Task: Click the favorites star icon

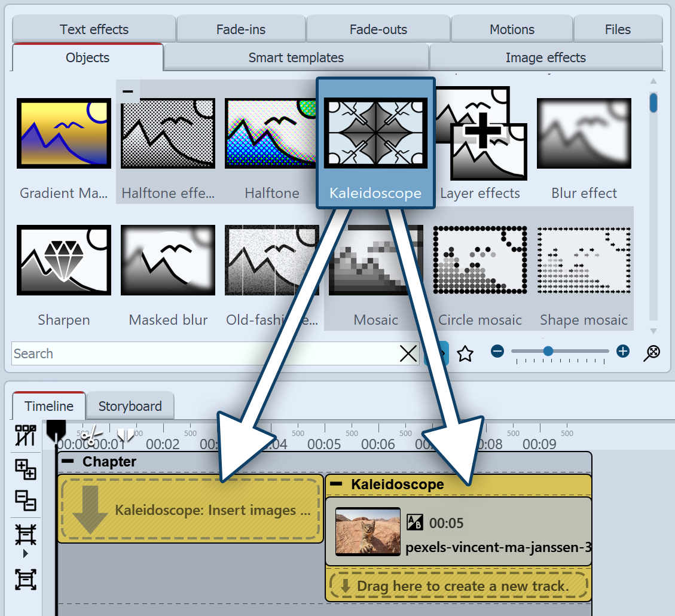Action: [465, 353]
